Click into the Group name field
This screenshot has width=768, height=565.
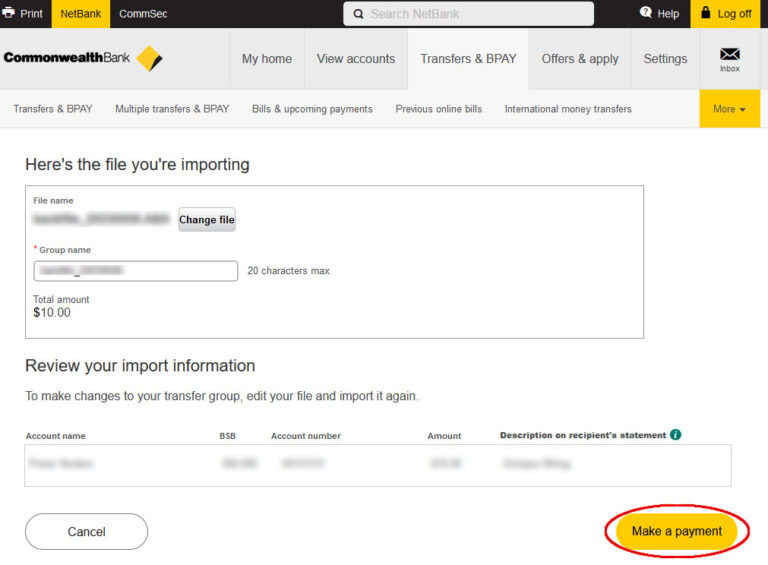(136, 271)
